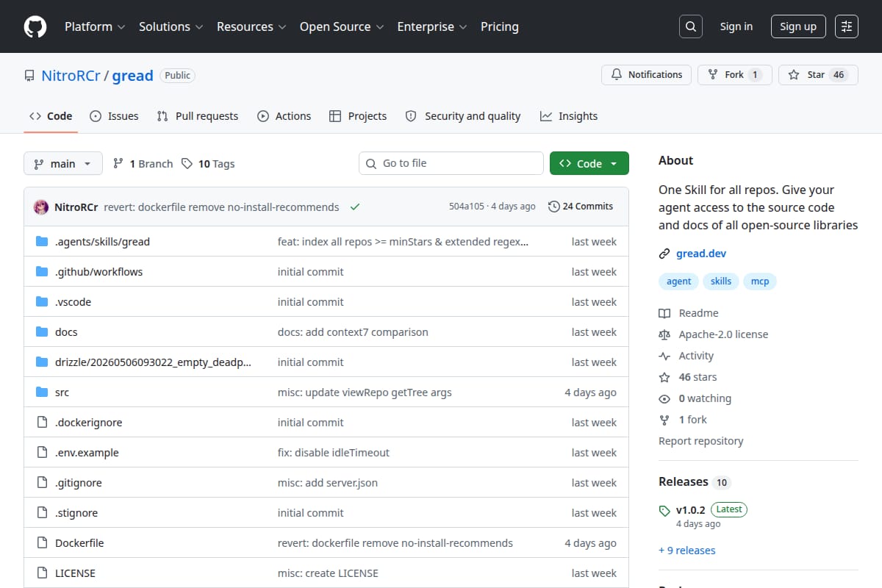Open the NitroRCr owner link in title
This screenshot has width=882, height=588.
click(x=71, y=76)
